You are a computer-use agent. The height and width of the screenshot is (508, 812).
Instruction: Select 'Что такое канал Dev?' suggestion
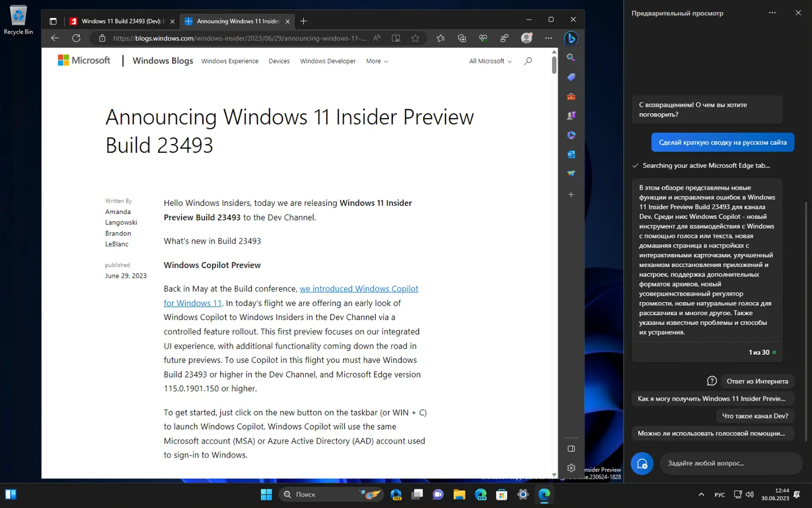755,416
